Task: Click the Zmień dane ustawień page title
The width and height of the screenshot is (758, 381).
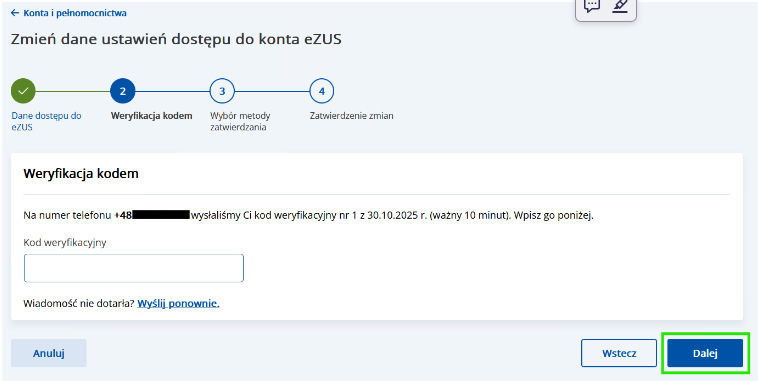Action: [x=176, y=40]
